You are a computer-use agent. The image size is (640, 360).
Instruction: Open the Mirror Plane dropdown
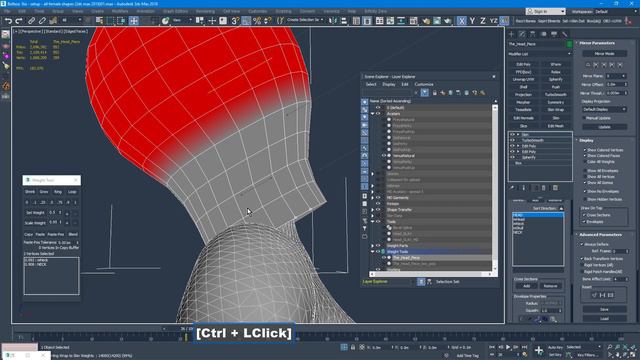point(616,76)
